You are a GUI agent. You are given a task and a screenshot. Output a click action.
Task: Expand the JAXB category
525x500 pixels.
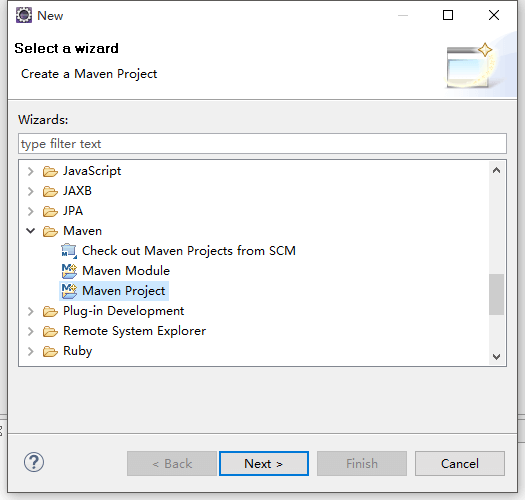(30, 191)
